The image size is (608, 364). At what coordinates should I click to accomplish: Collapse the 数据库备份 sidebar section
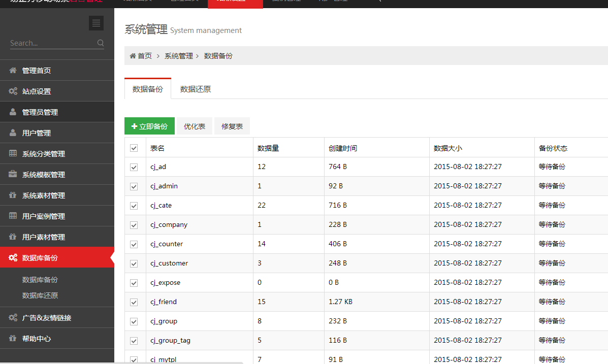click(40, 258)
